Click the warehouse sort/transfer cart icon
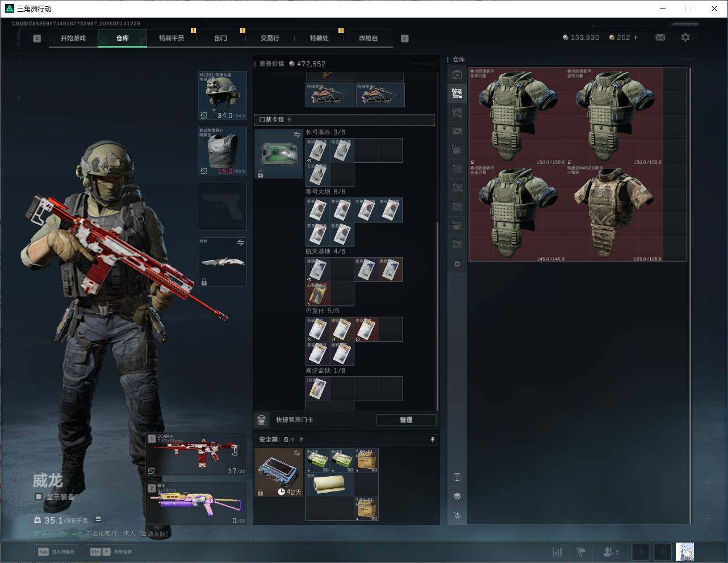 pyautogui.click(x=457, y=515)
